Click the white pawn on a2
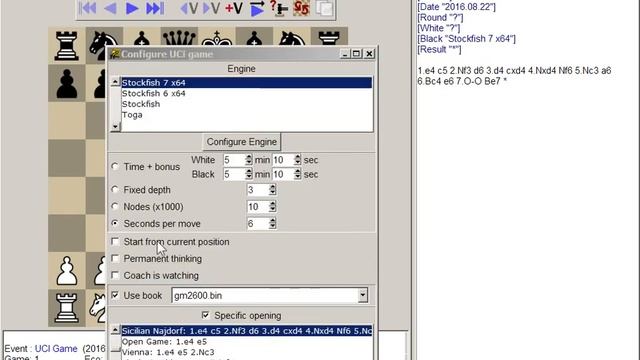Image resolution: width=640 pixels, height=360 pixels. click(67, 271)
